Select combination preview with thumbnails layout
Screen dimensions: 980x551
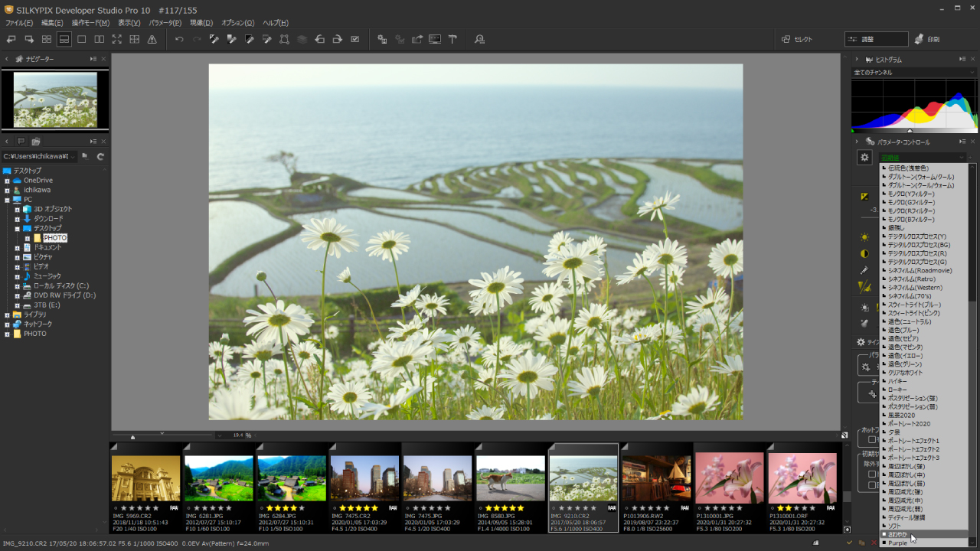[x=64, y=39]
